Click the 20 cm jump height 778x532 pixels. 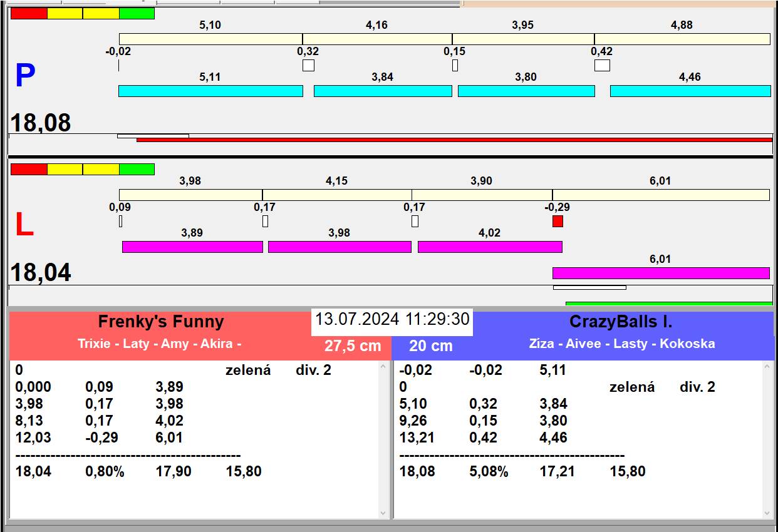tap(431, 346)
